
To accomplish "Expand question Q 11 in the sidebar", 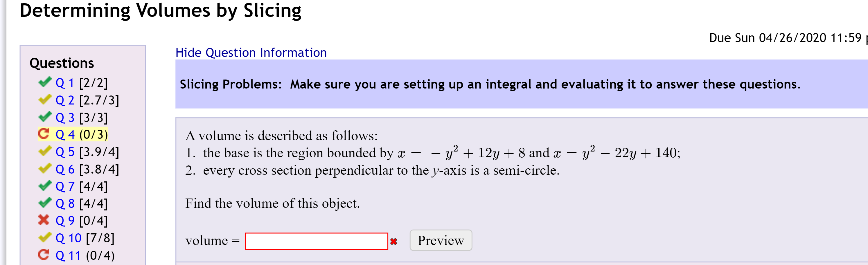I will 67,255.
